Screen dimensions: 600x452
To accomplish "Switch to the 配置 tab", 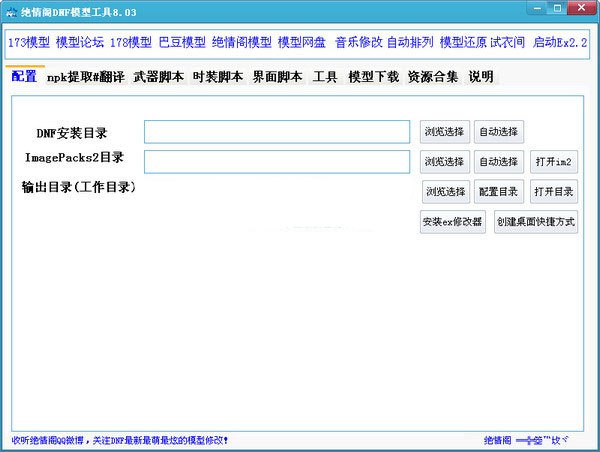I will (x=24, y=76).
